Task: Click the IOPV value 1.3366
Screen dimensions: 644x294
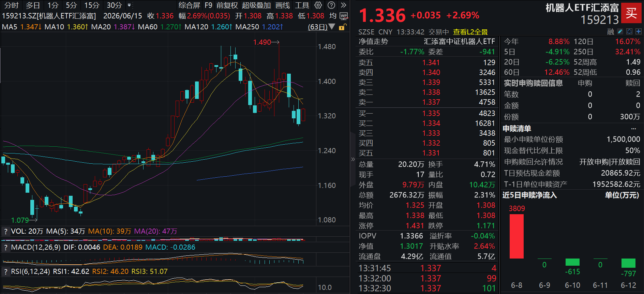Action: pyautogui.click(x=411, y=236)
